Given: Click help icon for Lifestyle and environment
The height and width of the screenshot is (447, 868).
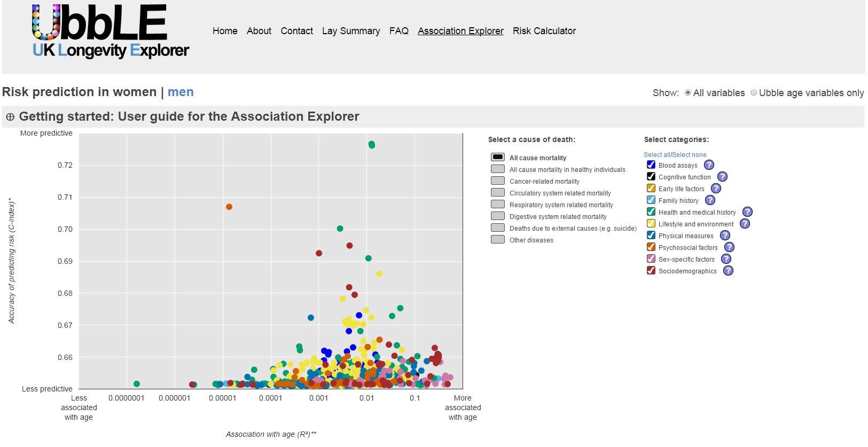Looking at the screenshot, I should [745, 224].
